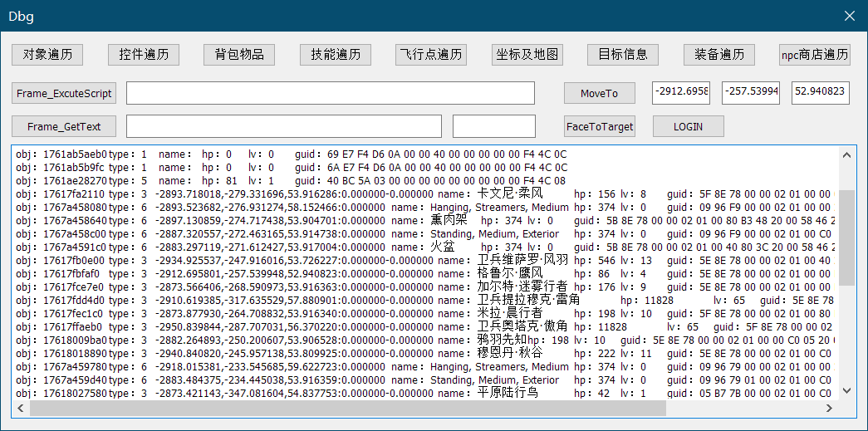Select the row named 熏肉架
This screenshot has height=431, width=868.
(x=425, y=221)
